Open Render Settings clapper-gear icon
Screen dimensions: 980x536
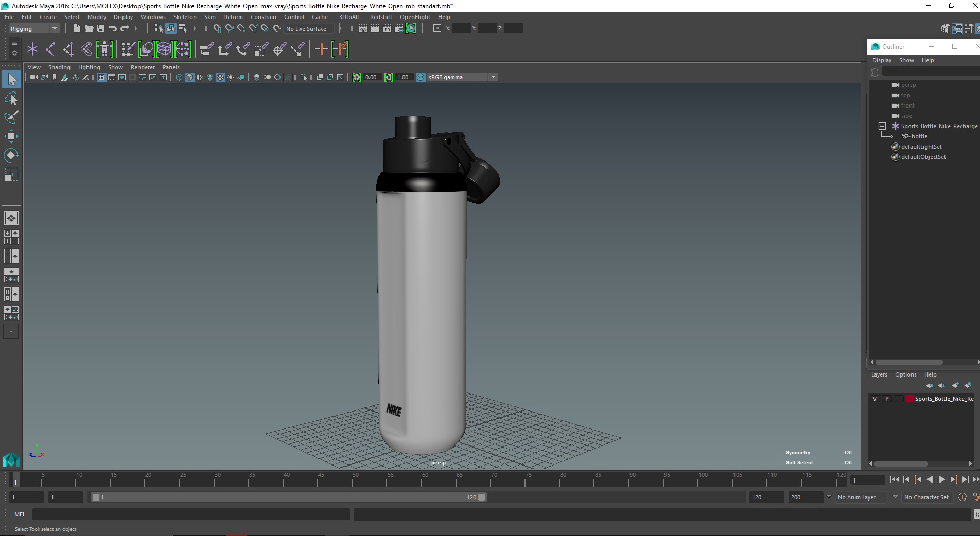[399, 28]
